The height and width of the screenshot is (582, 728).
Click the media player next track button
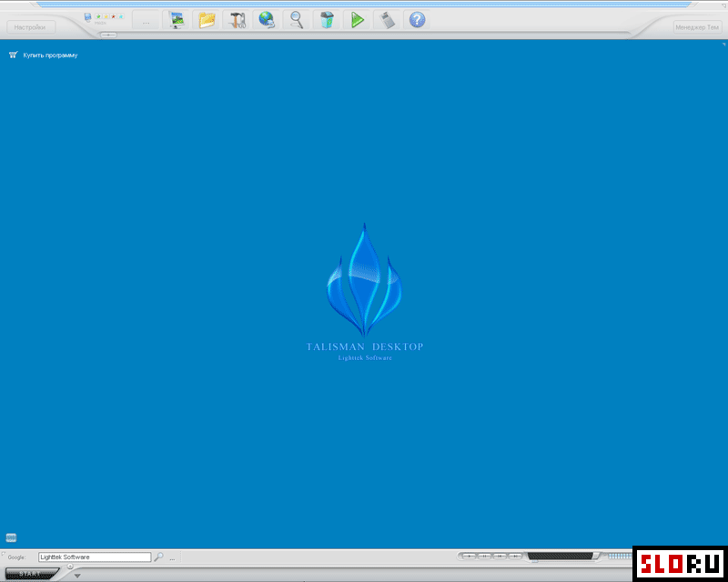515,556
